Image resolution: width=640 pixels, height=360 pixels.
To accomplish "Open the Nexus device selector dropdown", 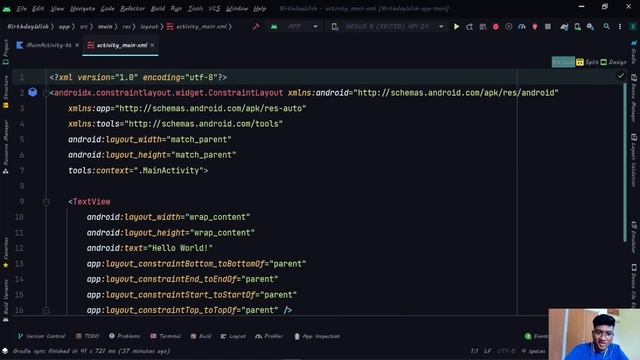I will [388, 27].
